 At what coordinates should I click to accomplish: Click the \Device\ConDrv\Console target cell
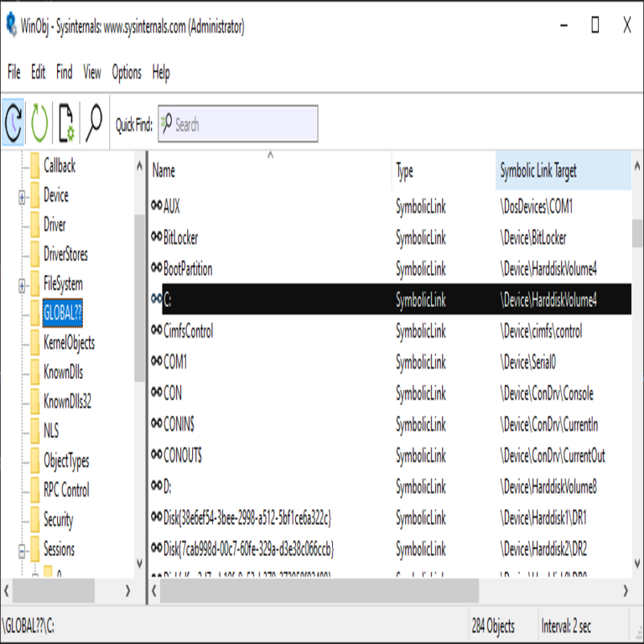pos(547,393)
